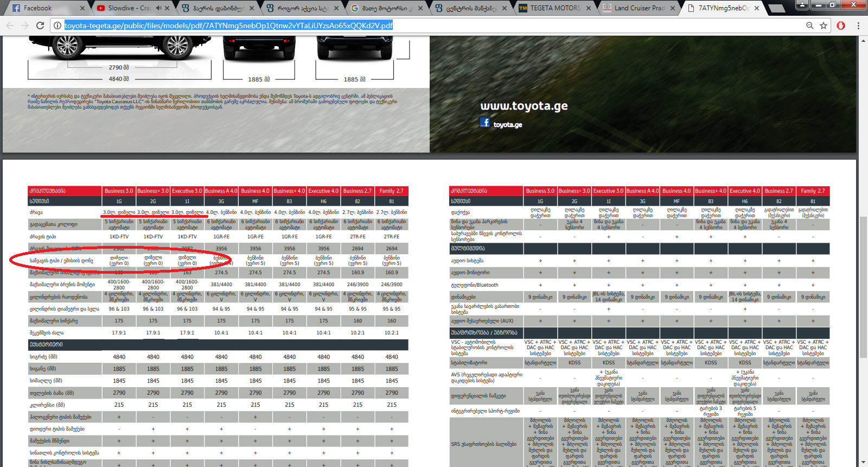Viewport: 868px width, 467px height.
Task: Close the Facebook tab
Action: [82, 8]
